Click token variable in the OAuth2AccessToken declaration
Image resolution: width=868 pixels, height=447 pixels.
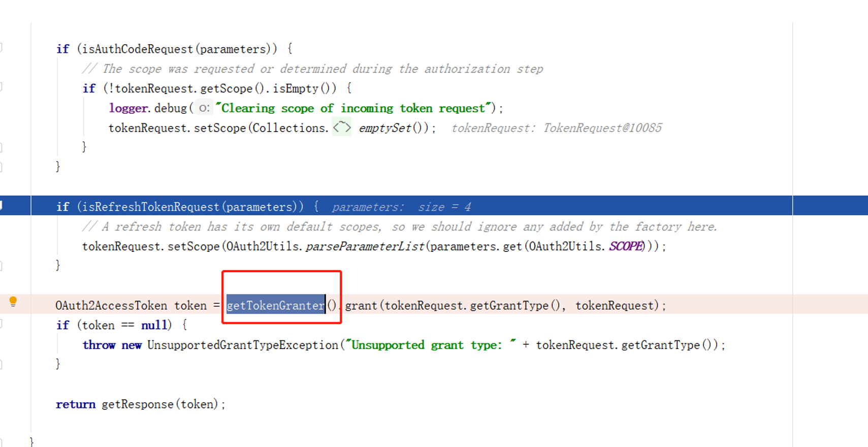click(190, 305)
